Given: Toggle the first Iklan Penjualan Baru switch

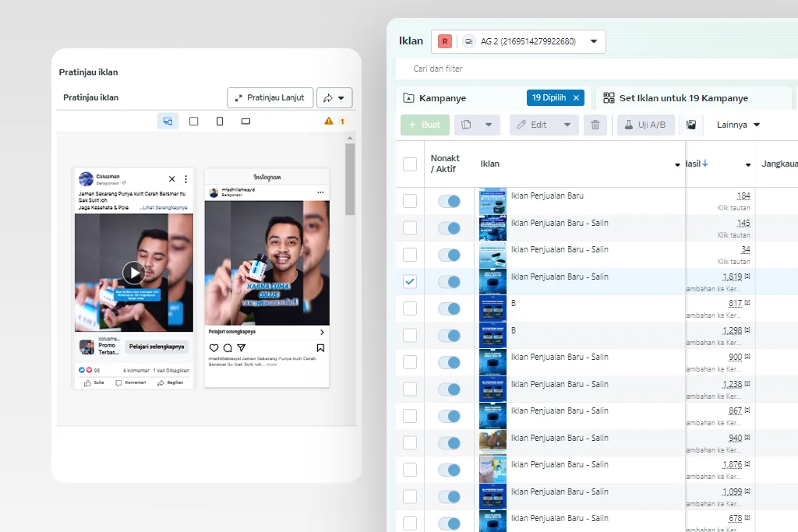Looking at the screenshot, I should 449,201.
